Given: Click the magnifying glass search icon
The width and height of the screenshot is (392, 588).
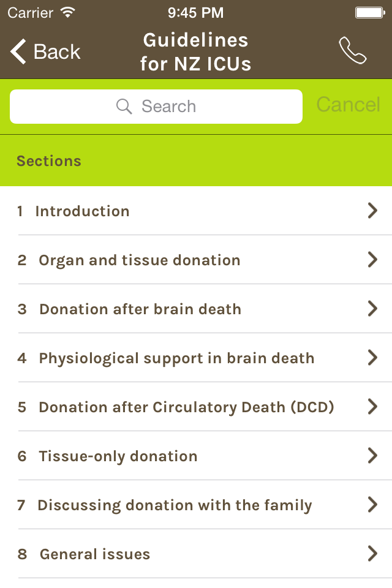Looking at the screenshot, I should pyautogui.click(x=124, y=107).
